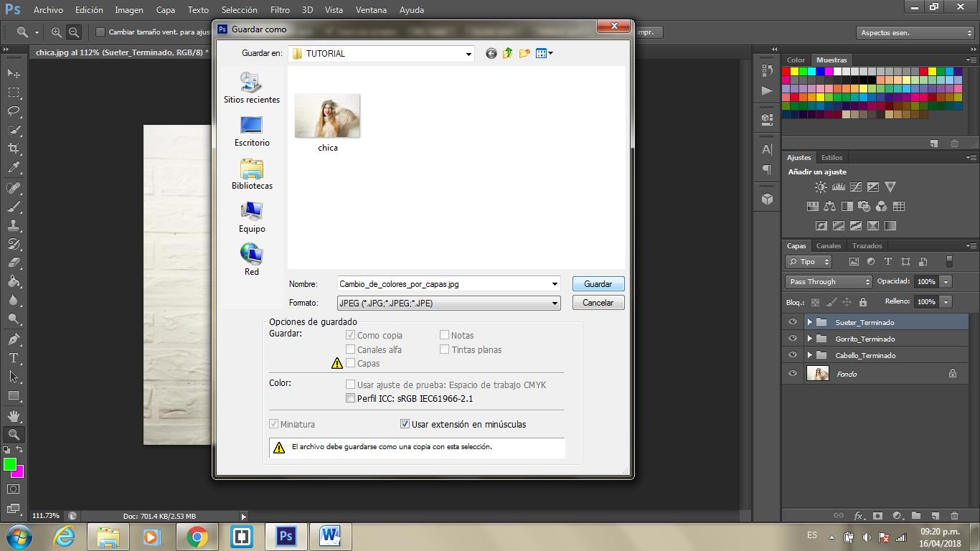This screenshot has width=980, height=551.
Task: Go up one folder level
Action: click(x=508, y=53)
